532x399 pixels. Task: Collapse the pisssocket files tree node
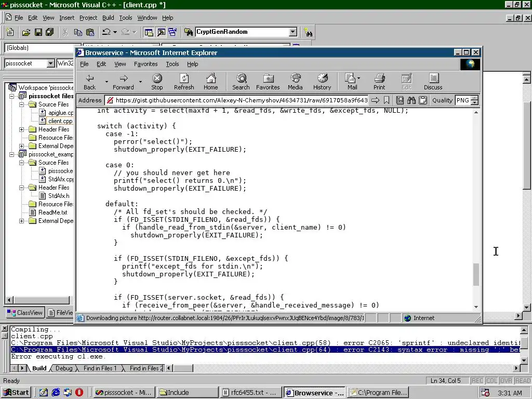(x=12, y=96)
